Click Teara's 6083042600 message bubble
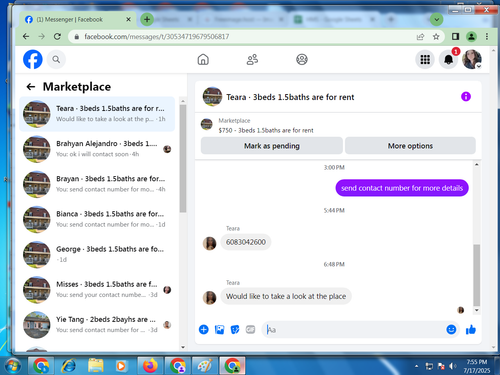Screen dimensions: 500x375 coord(246,242)
